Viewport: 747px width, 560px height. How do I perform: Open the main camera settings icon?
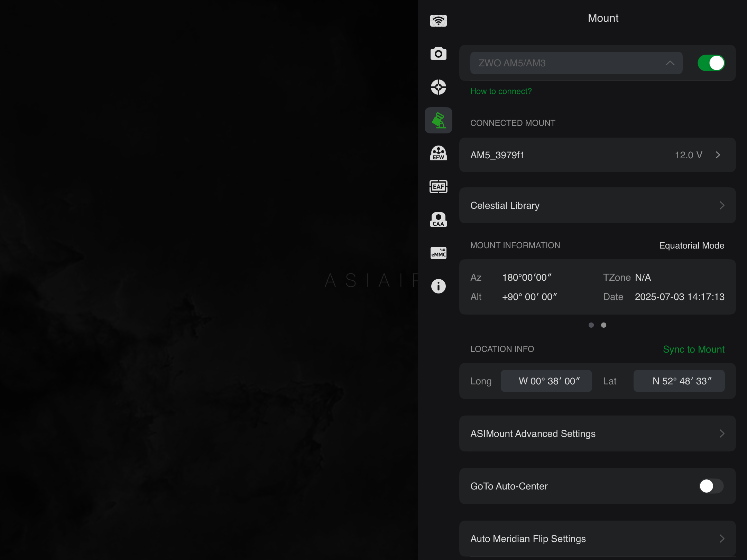(438, 54)
